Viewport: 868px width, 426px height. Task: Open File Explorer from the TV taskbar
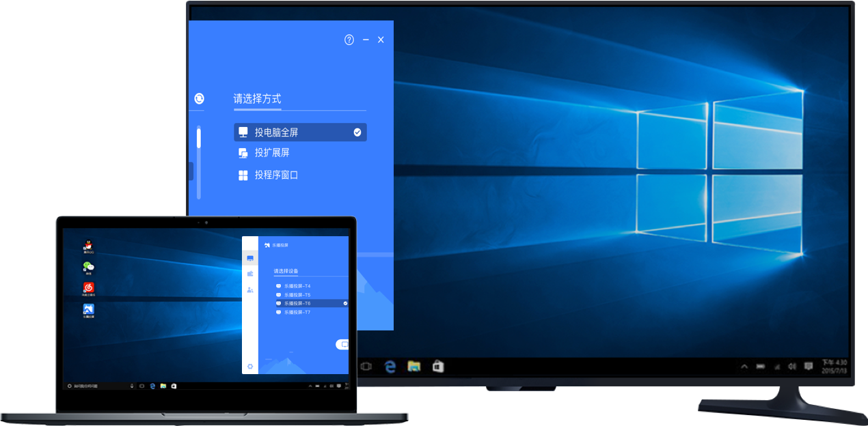(413, 367)
